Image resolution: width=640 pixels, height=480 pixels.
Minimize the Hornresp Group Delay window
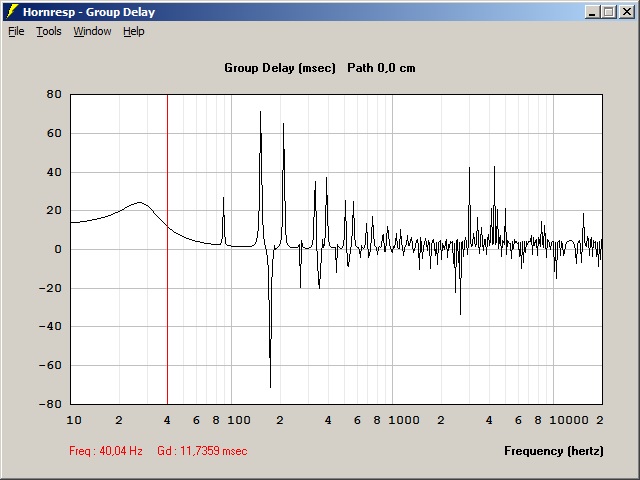tap(593, 12)
